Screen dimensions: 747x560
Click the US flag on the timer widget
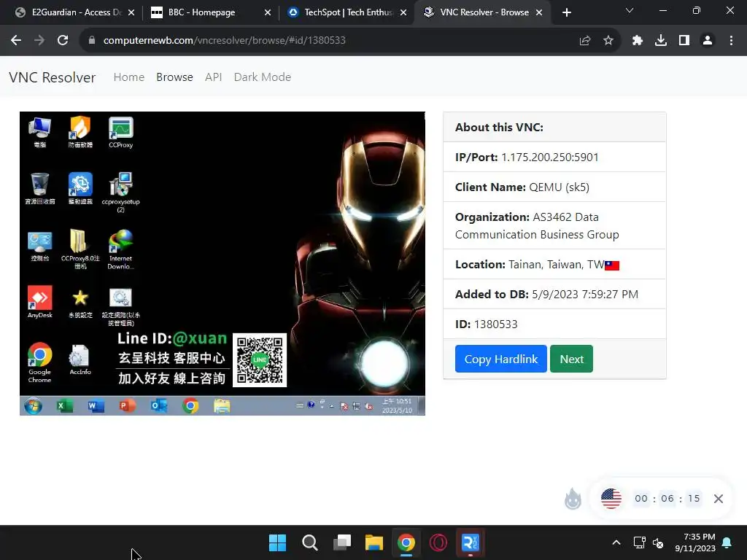point(611,499)
